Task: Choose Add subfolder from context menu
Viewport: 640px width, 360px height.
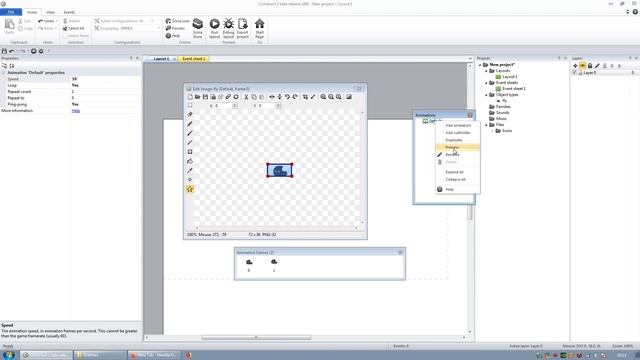Action: pyautogui.click(x=458, y=133)
